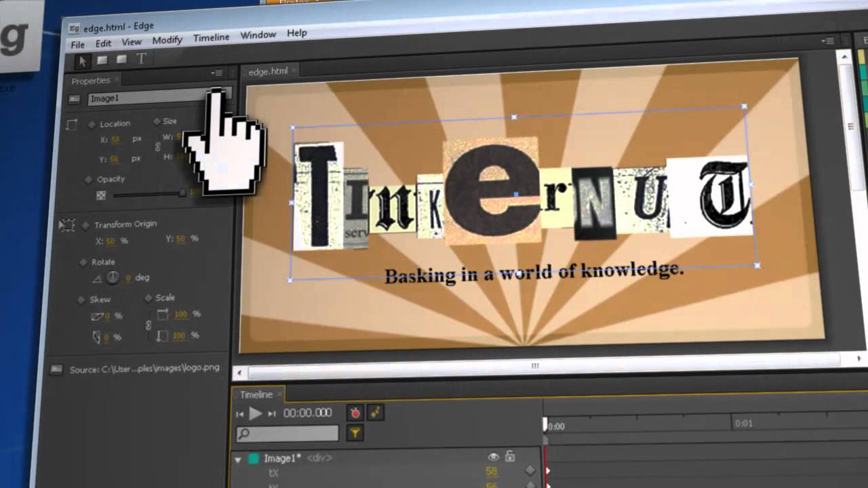
Task: Select the Rectangle tool
Action: point(102,60)
